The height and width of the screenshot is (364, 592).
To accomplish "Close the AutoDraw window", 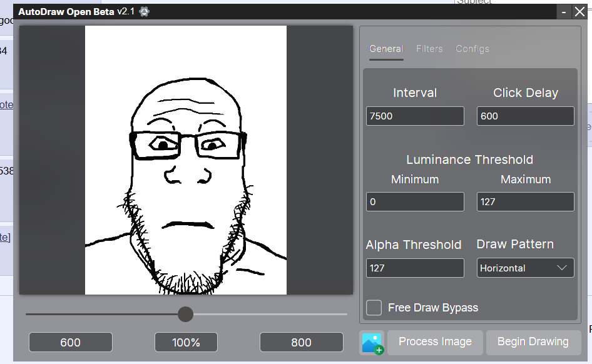I will coord(578,12).
